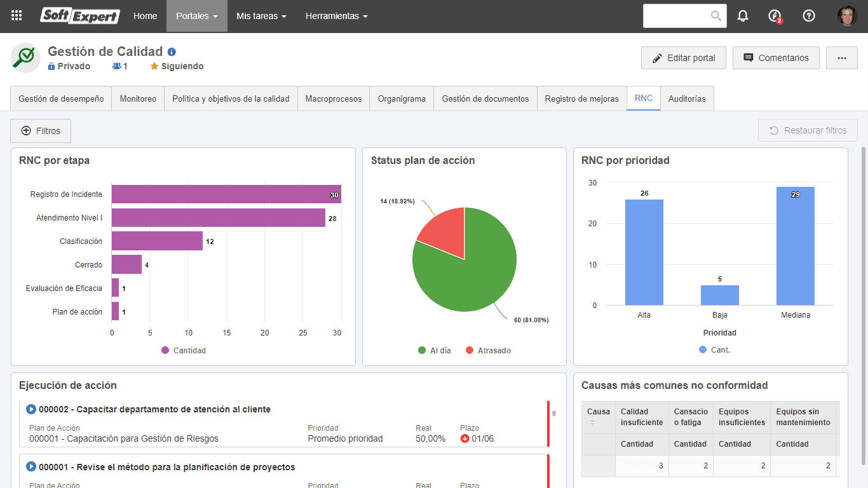Open the Filtros button
This screenshot has height=488, width=868.
point(41,131)
